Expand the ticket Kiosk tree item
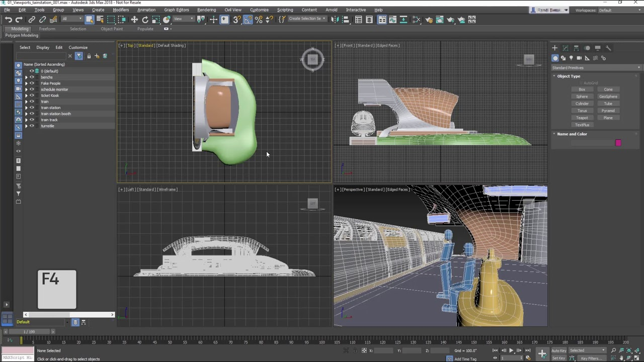644x362 pixels. click(x=26, y=96)
